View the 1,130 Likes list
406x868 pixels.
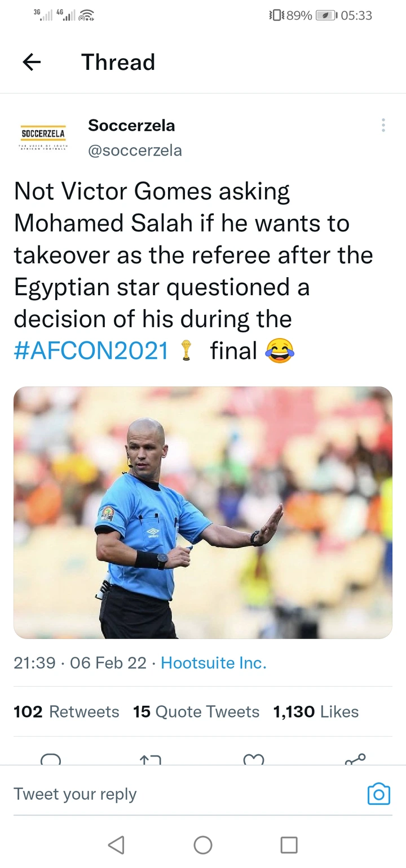[316, 711]
